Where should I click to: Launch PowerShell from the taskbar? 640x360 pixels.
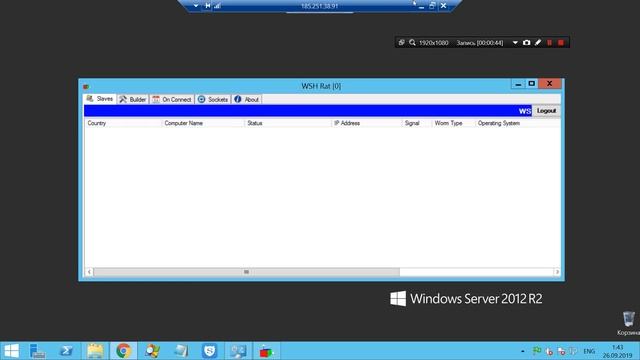pos(66,351)
